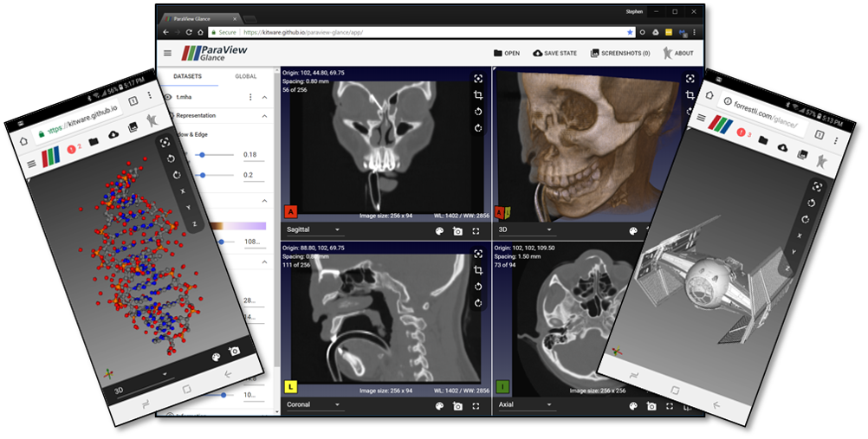Click the desktop browser address bar URL

click(303, 32)
